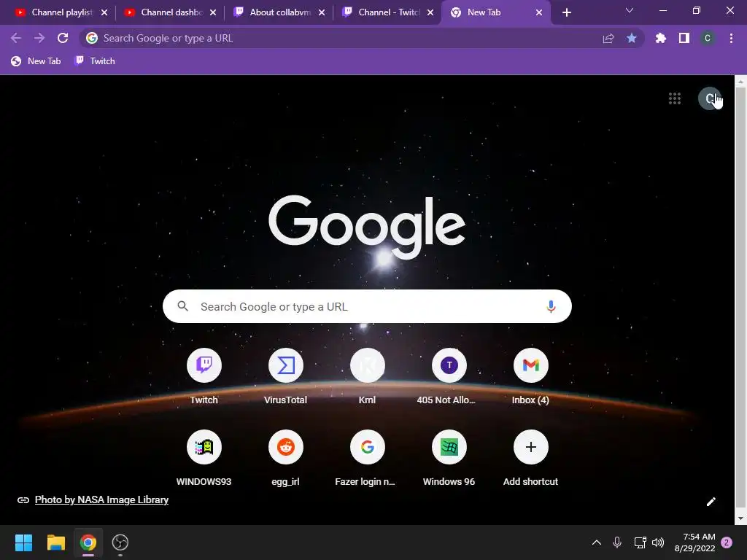Start a voice search with the microphone icon
Image resolution: width=747 pixels, height=560 pixels.
click(551, 306)
